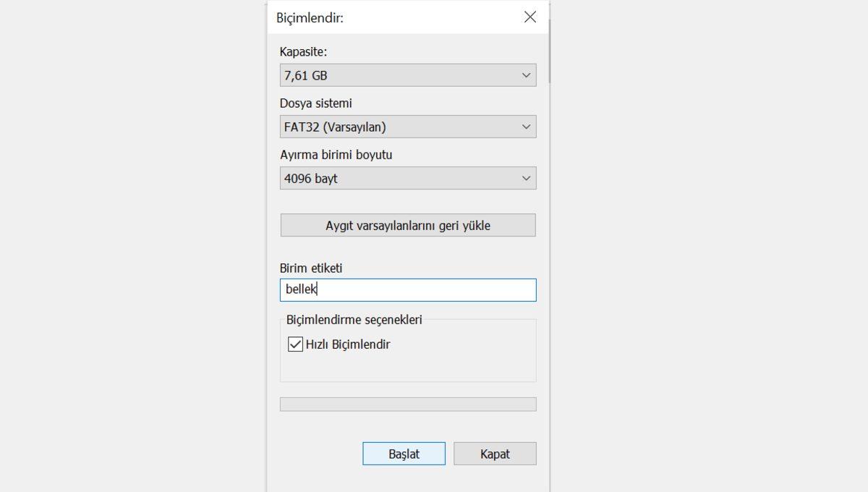Click the Biçimlendir: title bar text
Viewport: 868px width, 492px height.
(310, 18)
